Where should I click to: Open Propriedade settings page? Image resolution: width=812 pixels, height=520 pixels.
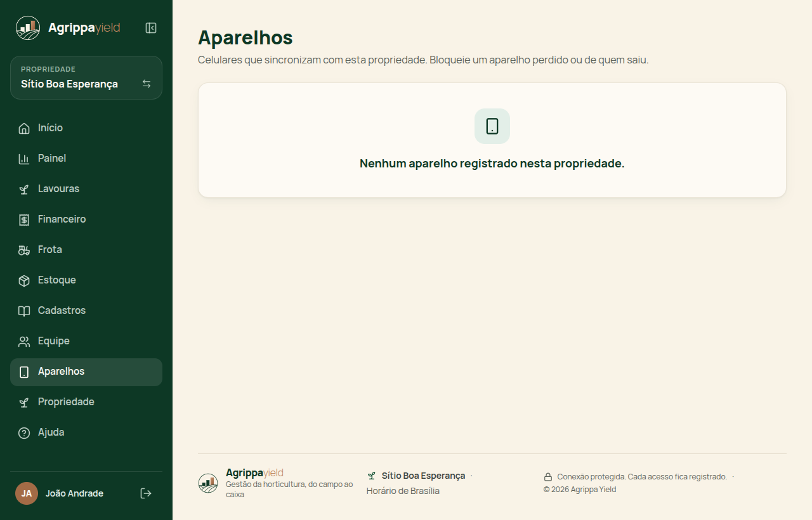(x=86, y=402)
